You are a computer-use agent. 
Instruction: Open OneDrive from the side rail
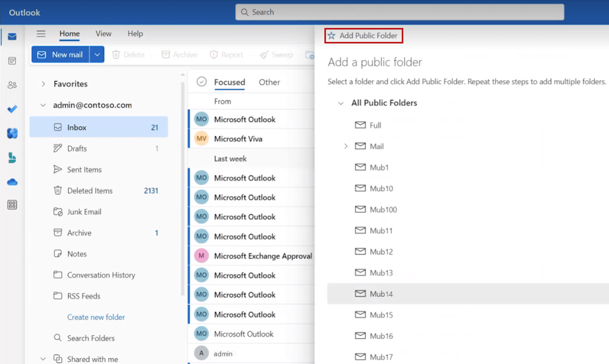pos(12,181)
